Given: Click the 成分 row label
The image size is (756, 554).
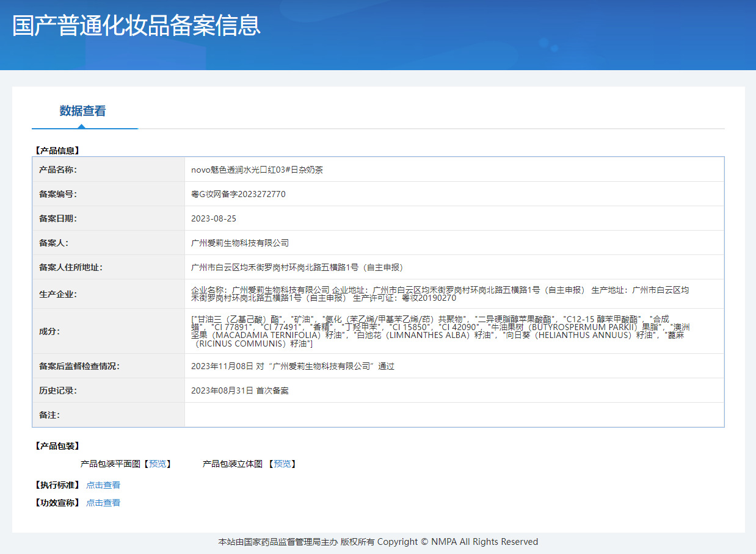Looking at the screenshot, I should click(49, 331).
